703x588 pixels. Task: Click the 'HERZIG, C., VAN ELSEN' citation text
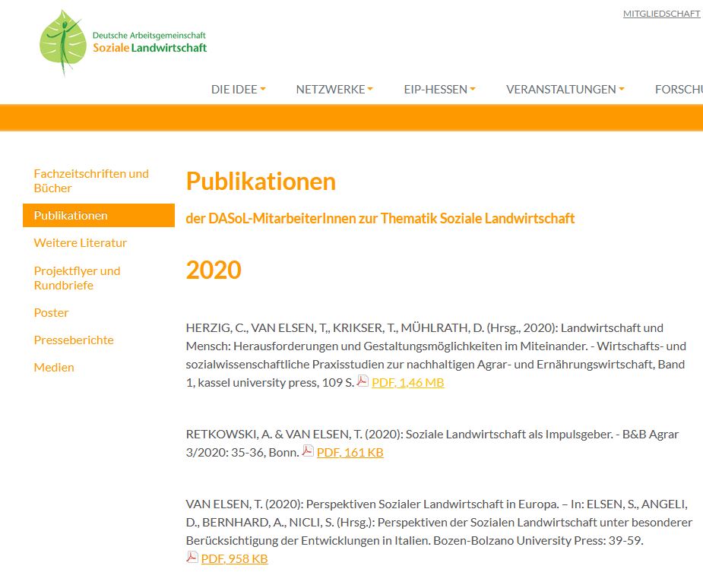pos(435,355)
